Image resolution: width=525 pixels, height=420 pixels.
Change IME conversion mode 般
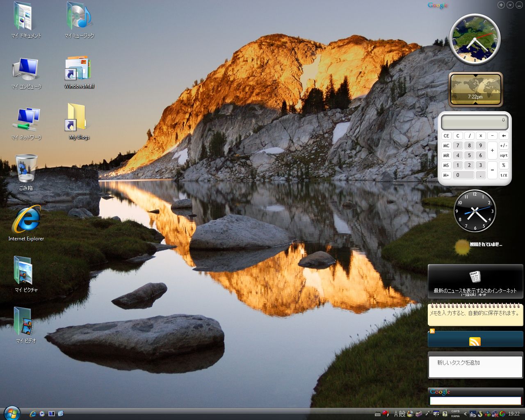(x=402, y=414)
